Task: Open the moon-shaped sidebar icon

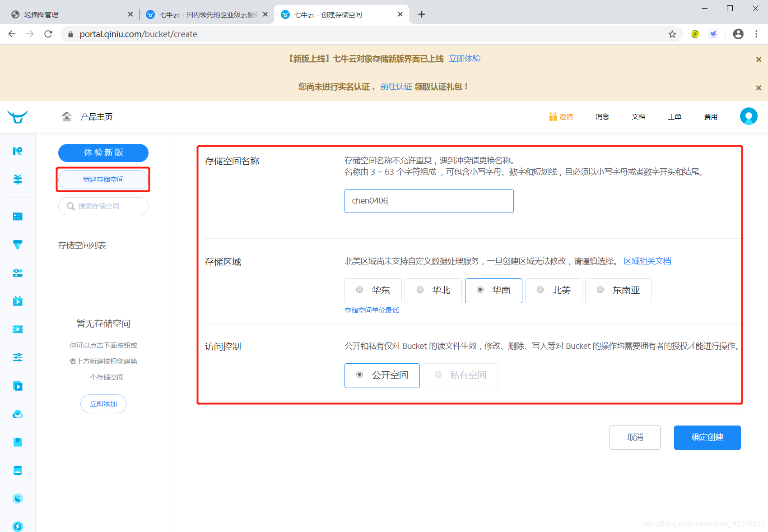Action: (x=18, y=499)
